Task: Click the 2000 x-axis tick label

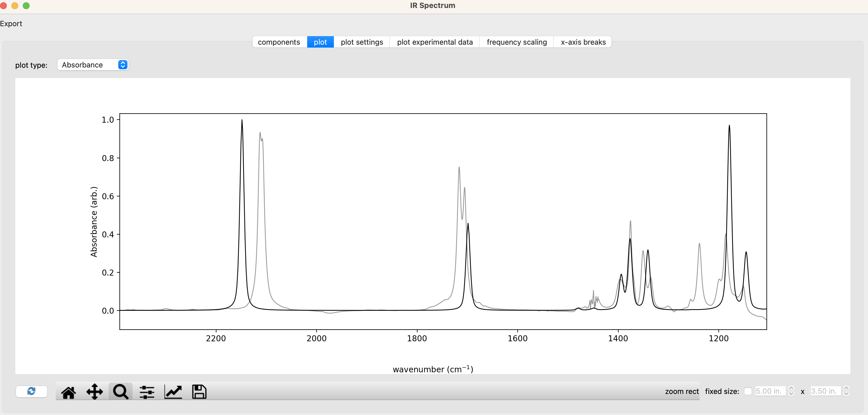Action: 317,338
